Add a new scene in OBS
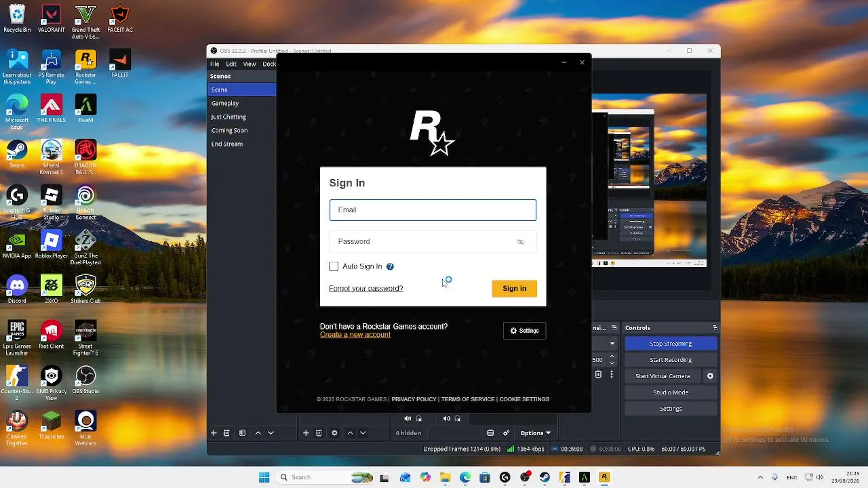The width and height of the screenshot is (868, 488). (x=214, y=433)
